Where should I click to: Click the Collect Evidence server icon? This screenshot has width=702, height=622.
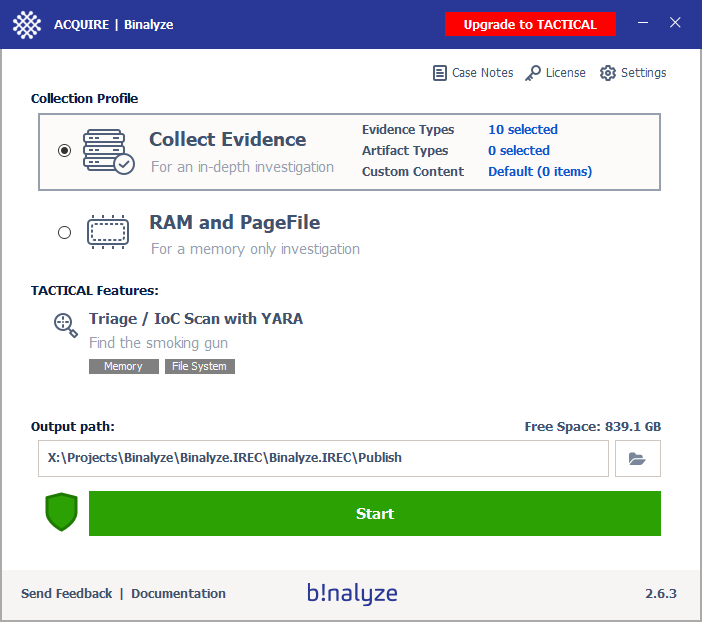click(108, 151)
